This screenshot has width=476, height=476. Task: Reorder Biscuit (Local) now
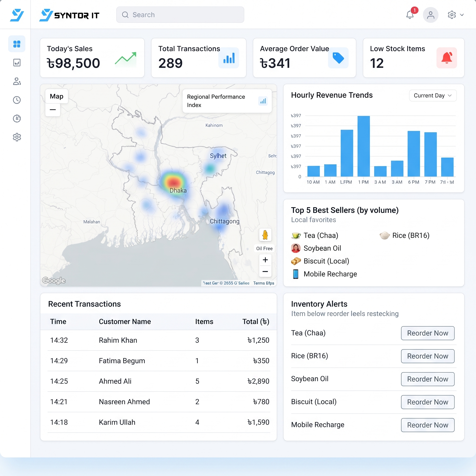(x=427, y=402)
